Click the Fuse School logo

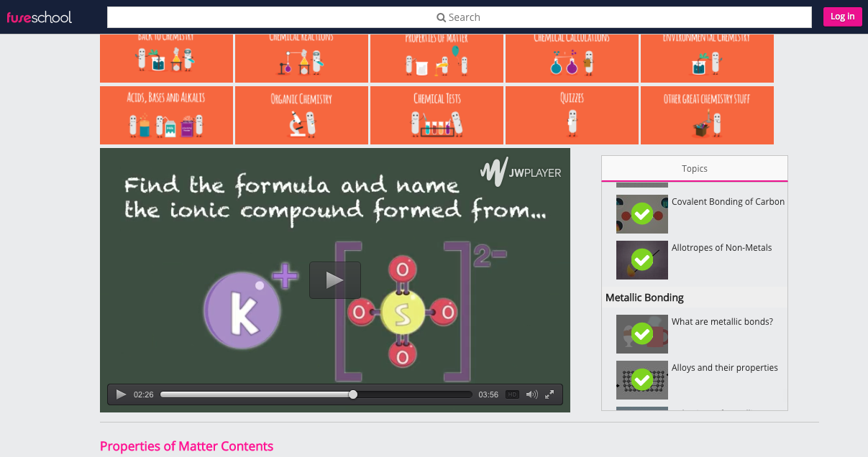click(x=38, y=17)
